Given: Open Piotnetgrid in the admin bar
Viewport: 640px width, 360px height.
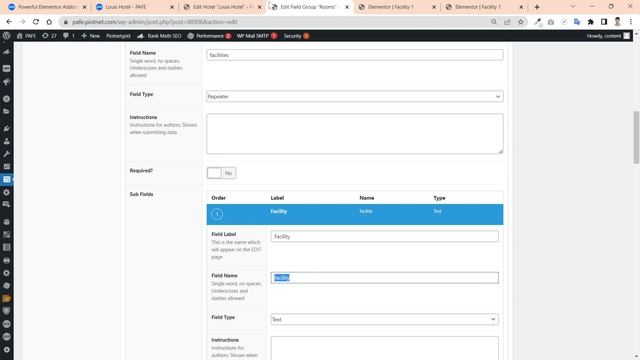Looking at the screenshot, I should (118, 36).
